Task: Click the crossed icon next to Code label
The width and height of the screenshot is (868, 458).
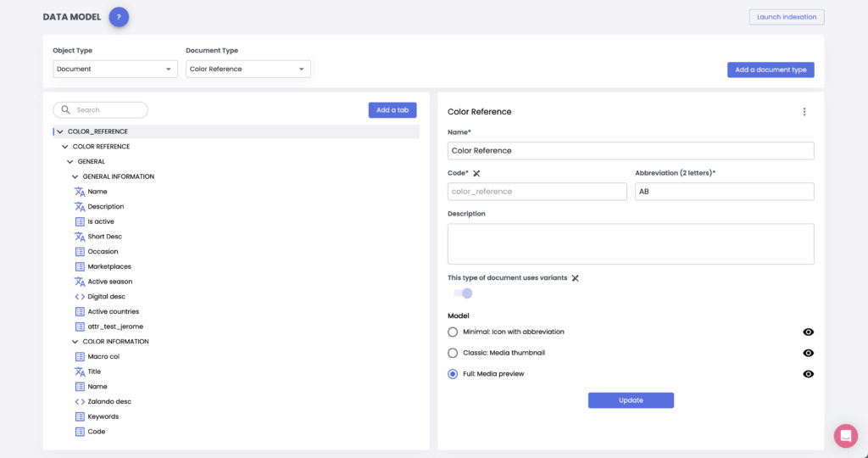Action: tap(476, 173)
